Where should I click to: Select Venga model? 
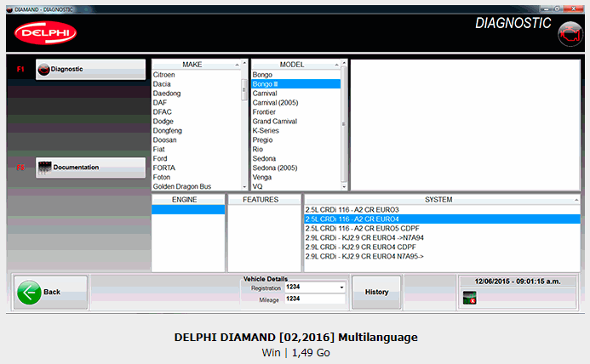point(295,177)
